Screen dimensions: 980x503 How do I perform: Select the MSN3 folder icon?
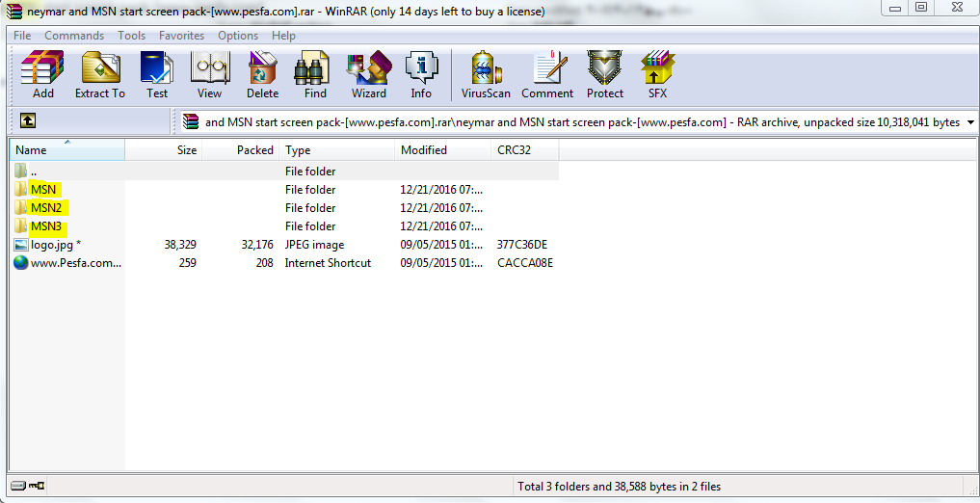click(20, 225)
